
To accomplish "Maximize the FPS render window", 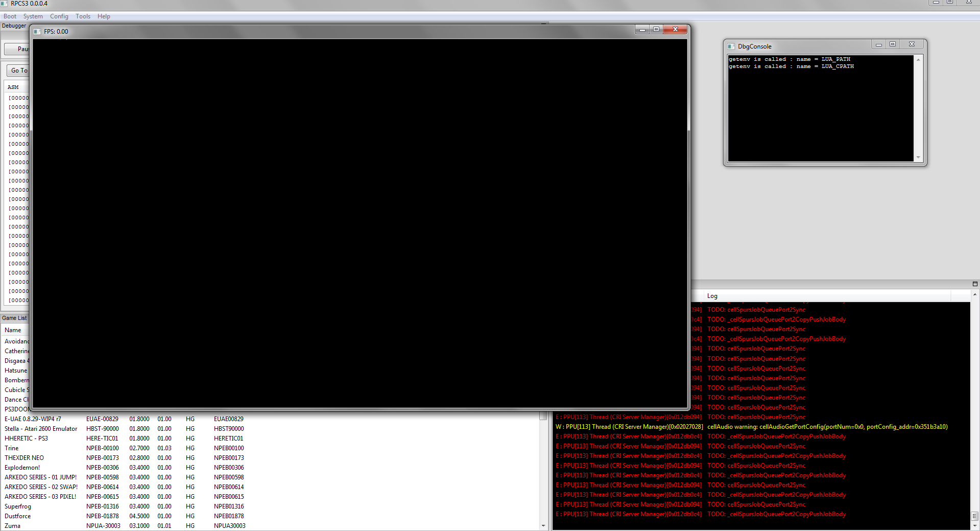I will (x=656, y=30).
